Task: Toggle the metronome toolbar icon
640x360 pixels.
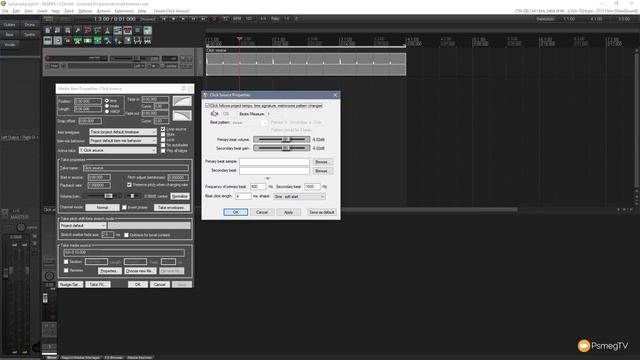Action: tap(107, 30)
